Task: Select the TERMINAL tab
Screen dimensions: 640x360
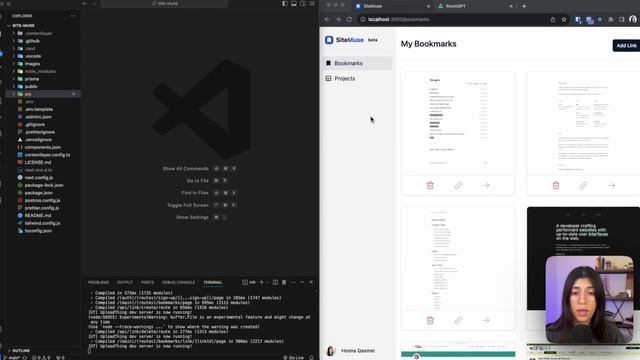Action: [x=213, y=282]
